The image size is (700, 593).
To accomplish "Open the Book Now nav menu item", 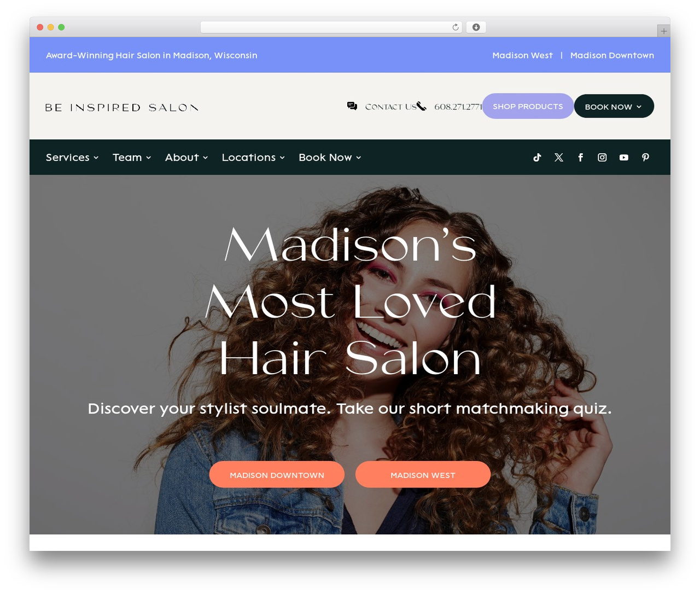I will (x=330, y=158).
